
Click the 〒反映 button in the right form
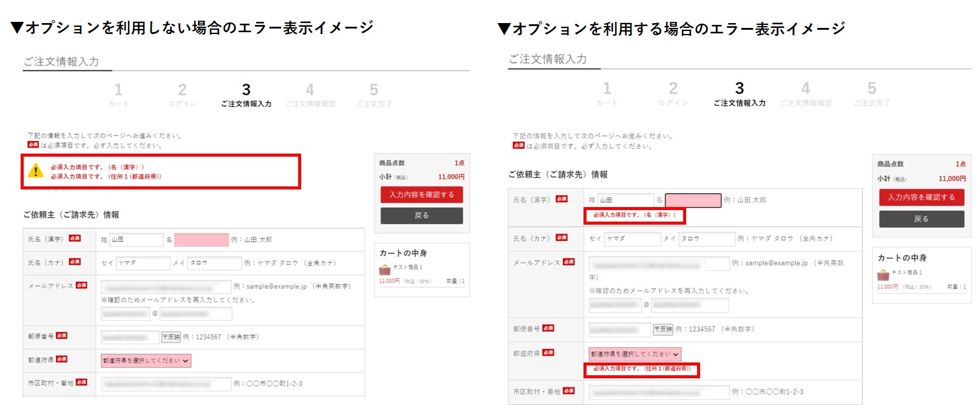(x=663, y=329)
